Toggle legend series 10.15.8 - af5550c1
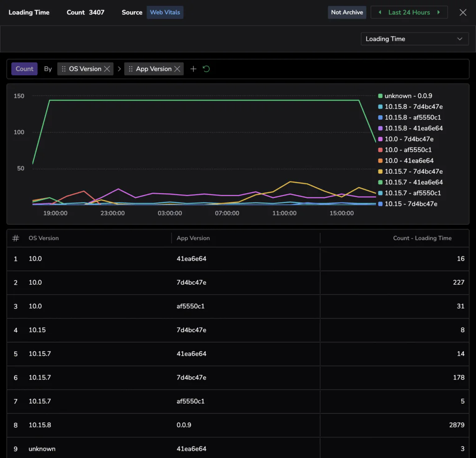 coord(409,118)
